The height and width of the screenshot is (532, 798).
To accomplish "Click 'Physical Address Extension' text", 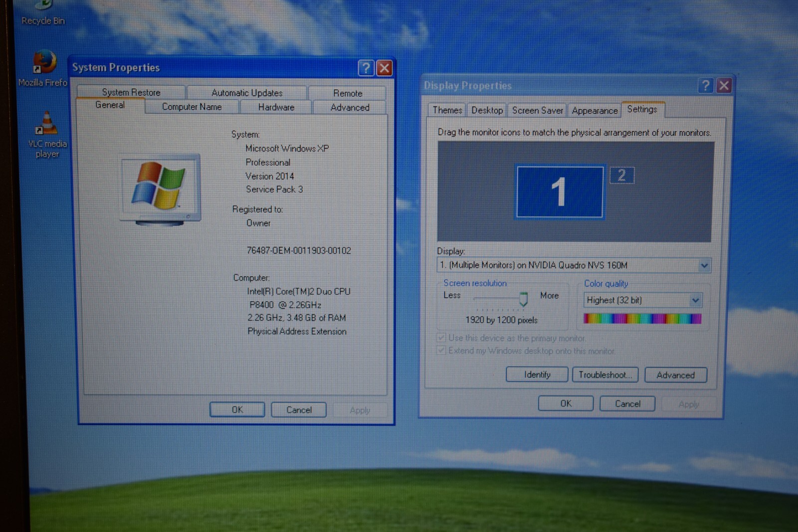I will [297, 332].
